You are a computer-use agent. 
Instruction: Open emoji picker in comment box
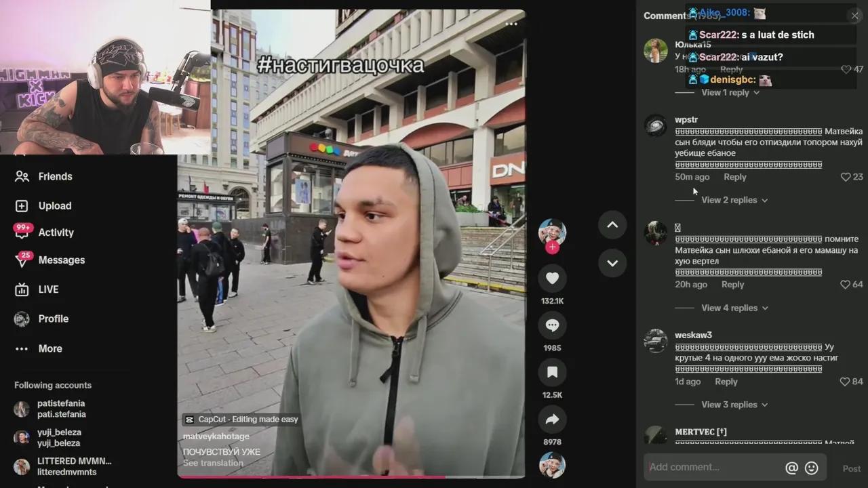[811, 468]
